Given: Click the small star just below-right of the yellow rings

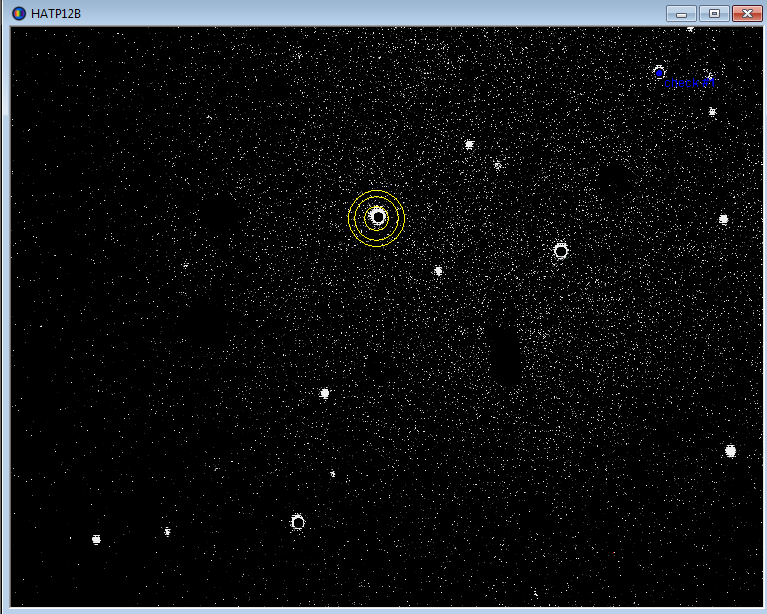Looking at the screenshot, I should click(x=438, y=271).
